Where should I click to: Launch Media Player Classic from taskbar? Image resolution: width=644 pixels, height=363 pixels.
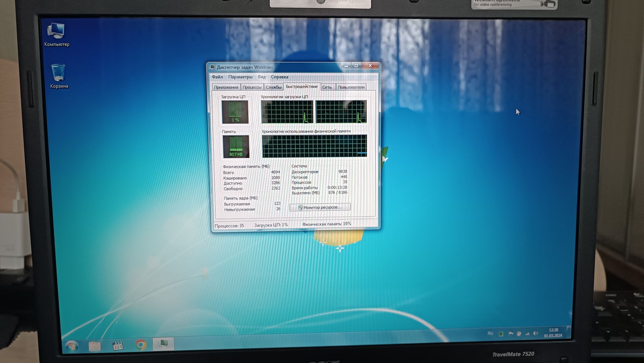pos(118,345)
